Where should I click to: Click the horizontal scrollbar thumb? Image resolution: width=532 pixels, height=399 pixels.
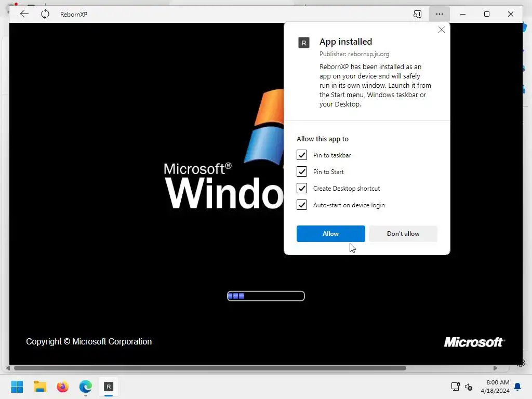pos(210,368)
